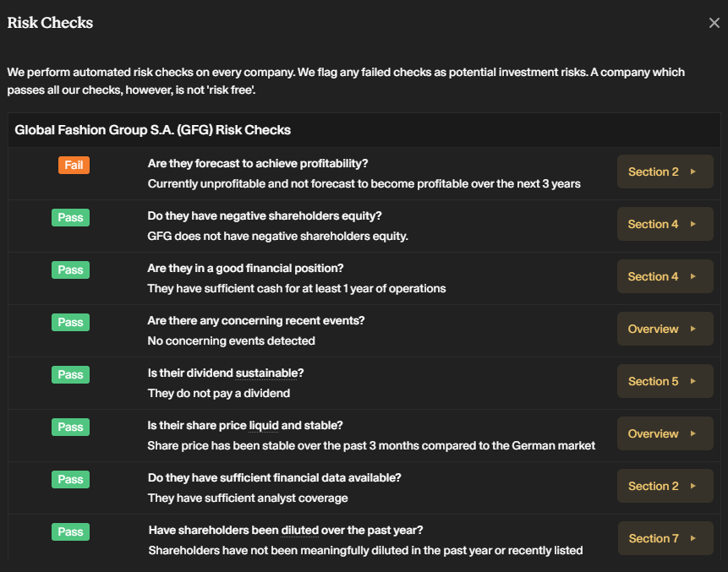Viewport: 728px width, 572px height.
Task: Click 'They have sufficient analyst coverage' text
Action: point(248,498)
